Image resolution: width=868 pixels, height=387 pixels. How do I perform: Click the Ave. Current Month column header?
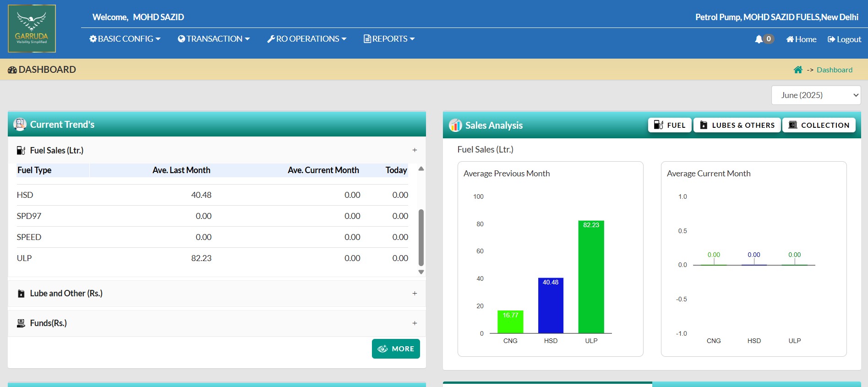click(323, 170)
